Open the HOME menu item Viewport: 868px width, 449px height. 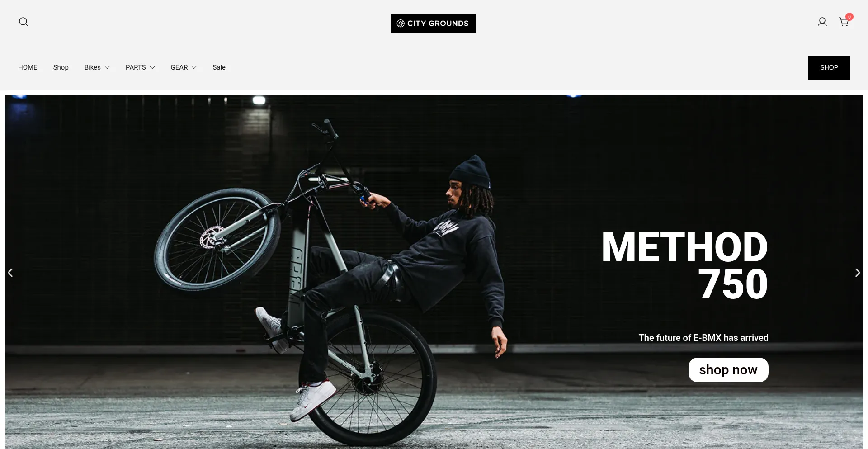click(x=28, y=67)
